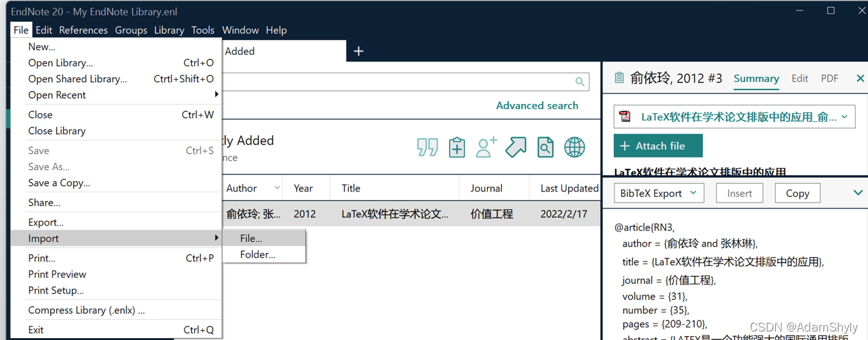
Task: Open the BibTeX Export style dropdown
Action: tap(659, 193)
